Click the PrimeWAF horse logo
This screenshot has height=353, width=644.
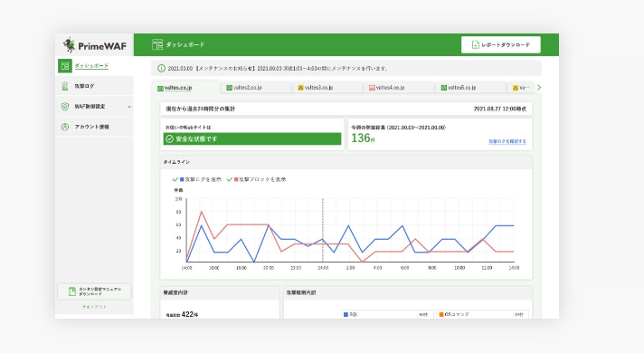point(69,44)
